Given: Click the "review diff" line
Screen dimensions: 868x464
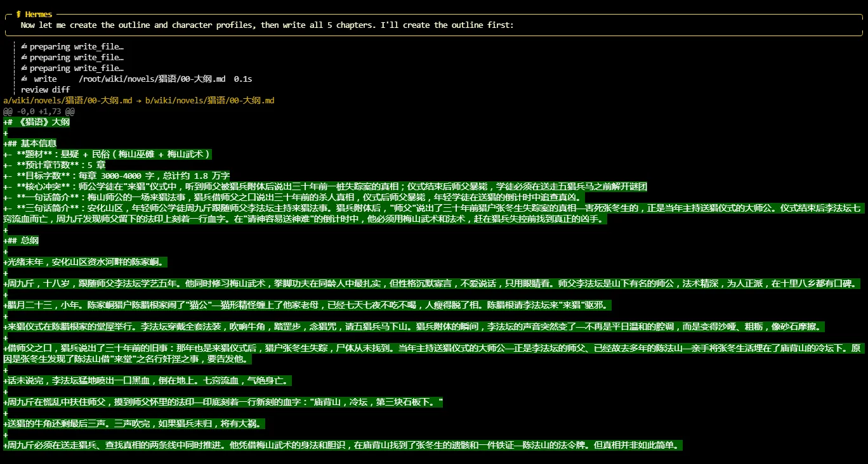Looking at the screenshot, I should tap(45, 89).
